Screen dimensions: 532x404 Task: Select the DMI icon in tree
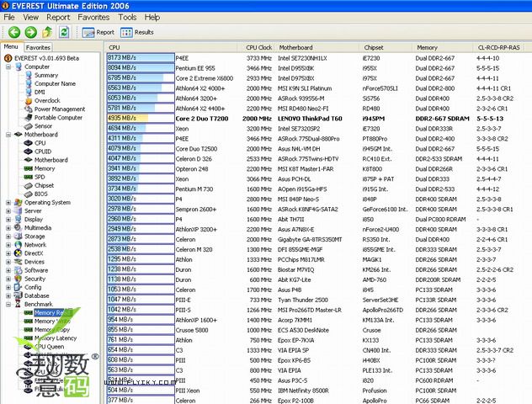tap(29, 93)
